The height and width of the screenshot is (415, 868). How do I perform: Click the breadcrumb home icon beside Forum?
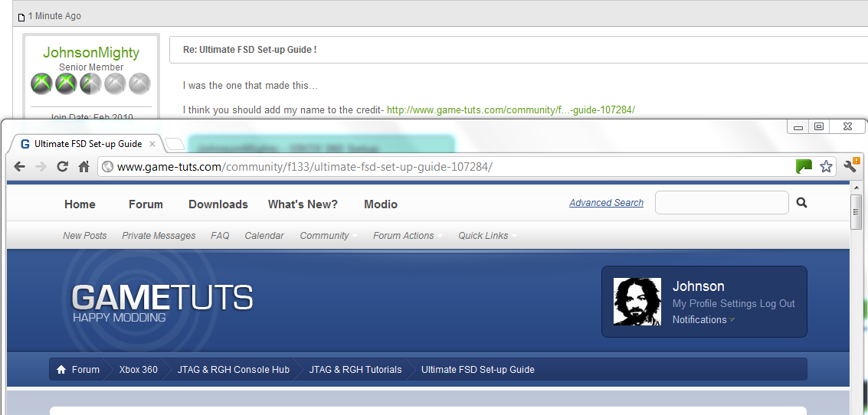[61, 370]
